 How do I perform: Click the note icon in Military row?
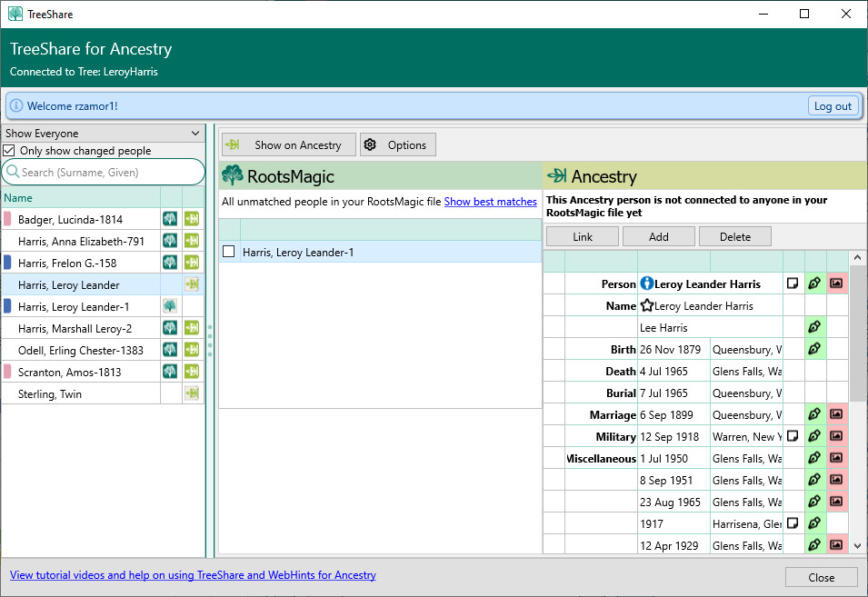coord(793,436)
